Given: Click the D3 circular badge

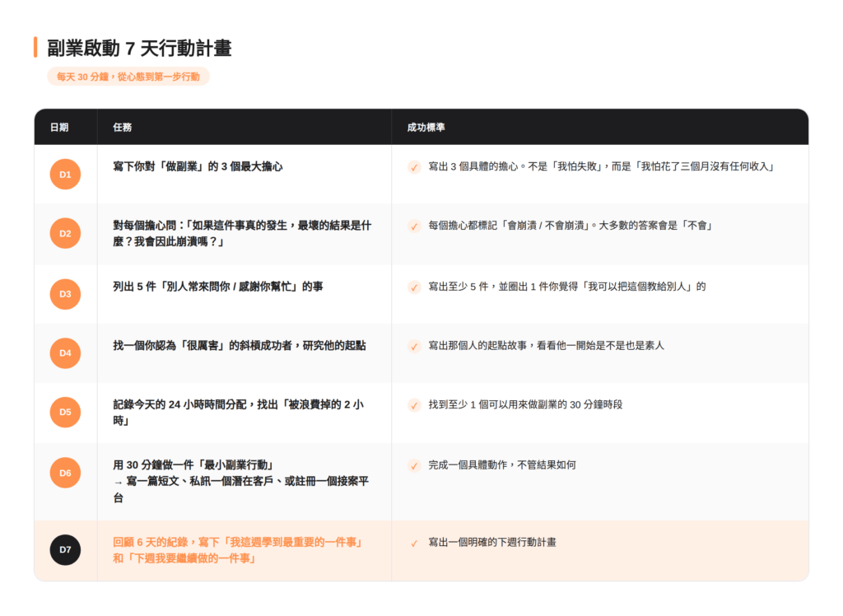Looking at the screenshot, I should click(x=65, y=294).
